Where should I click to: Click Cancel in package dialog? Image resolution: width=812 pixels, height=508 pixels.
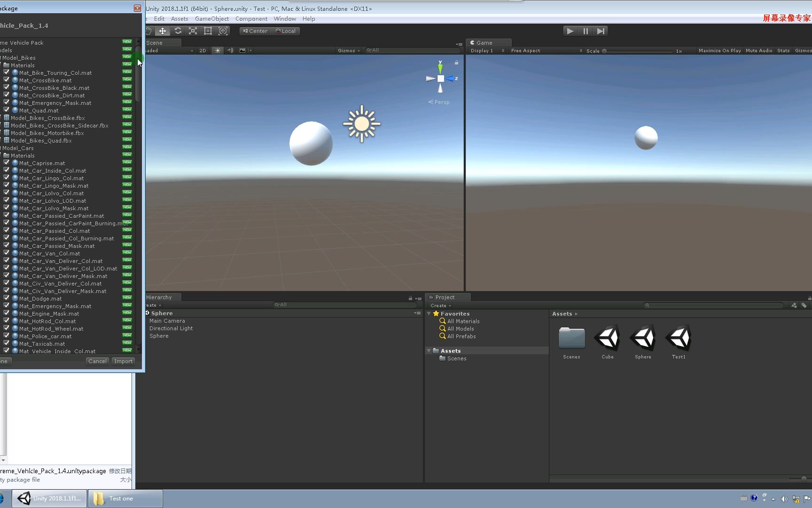pos(97,361)
